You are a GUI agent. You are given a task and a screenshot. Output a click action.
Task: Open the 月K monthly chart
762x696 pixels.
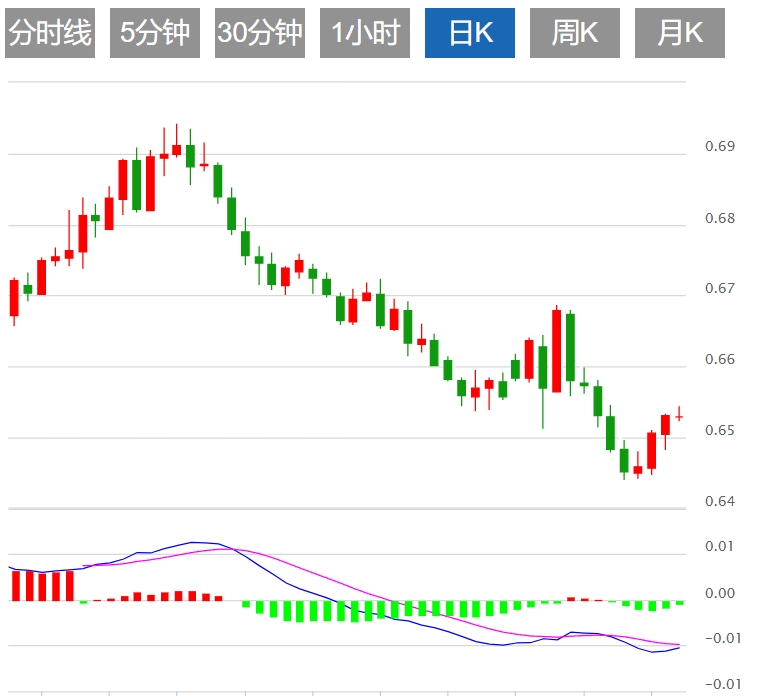point(680,33)
